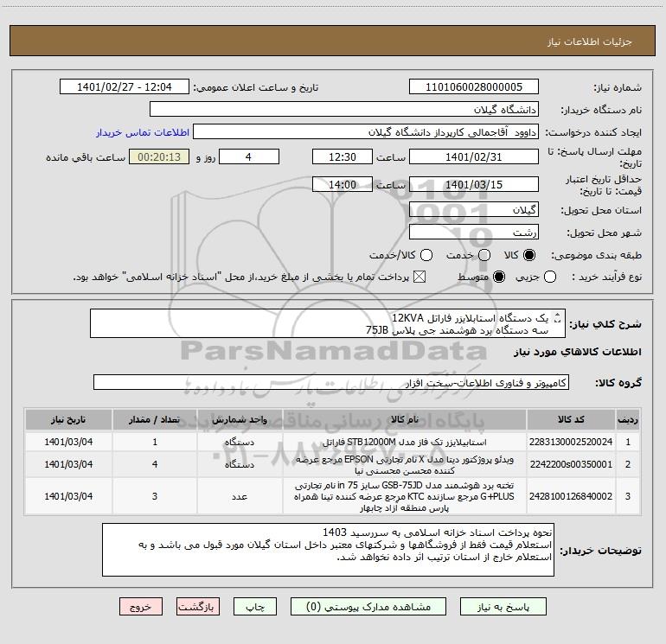Click the توضیحات خریدار notes text box

point(329,550)
